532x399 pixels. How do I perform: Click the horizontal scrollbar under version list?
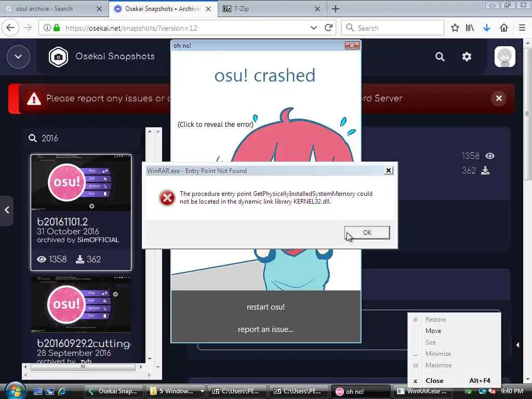point(83,367)
